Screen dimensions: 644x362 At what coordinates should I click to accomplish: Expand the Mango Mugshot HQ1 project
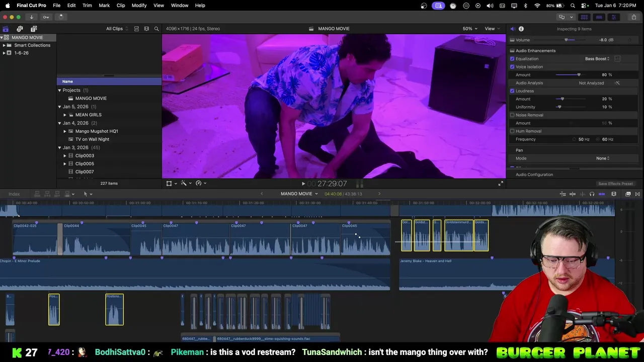[65, 131]
